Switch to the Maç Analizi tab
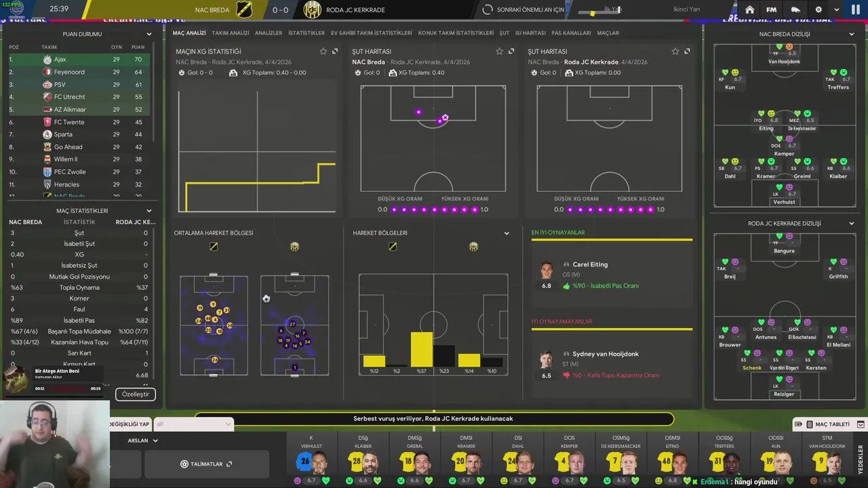 tap(189, 33)
